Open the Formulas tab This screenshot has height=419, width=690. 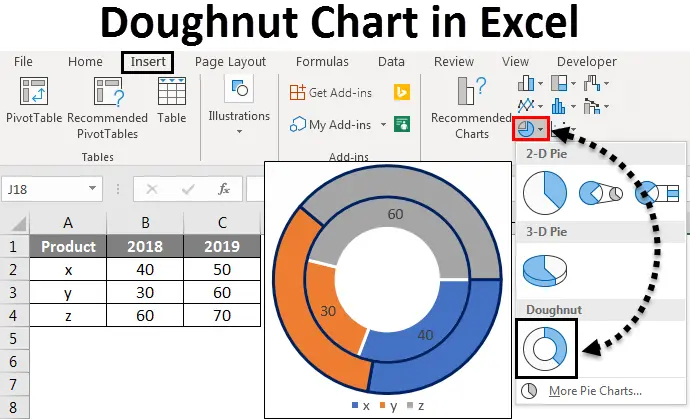click(321, 62)
